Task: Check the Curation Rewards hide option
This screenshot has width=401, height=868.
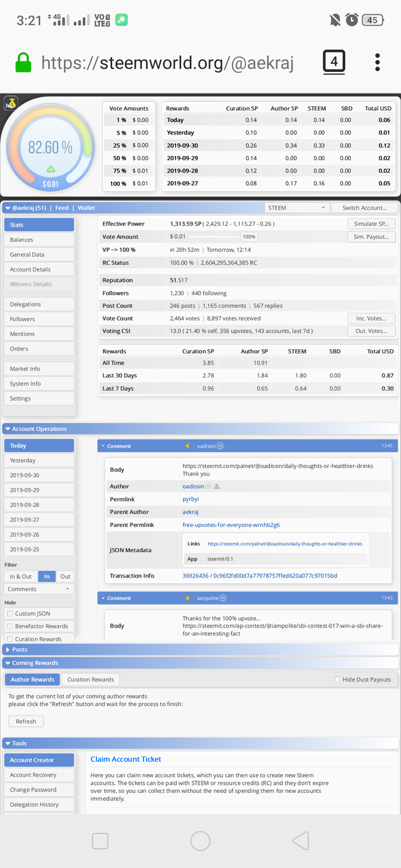Action: click(x=10, y=639)
